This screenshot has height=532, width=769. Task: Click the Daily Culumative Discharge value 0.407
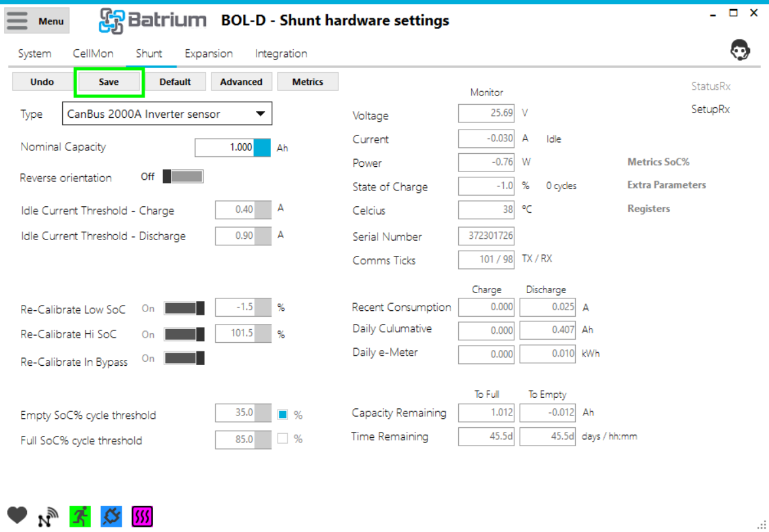tap(548, 330)
